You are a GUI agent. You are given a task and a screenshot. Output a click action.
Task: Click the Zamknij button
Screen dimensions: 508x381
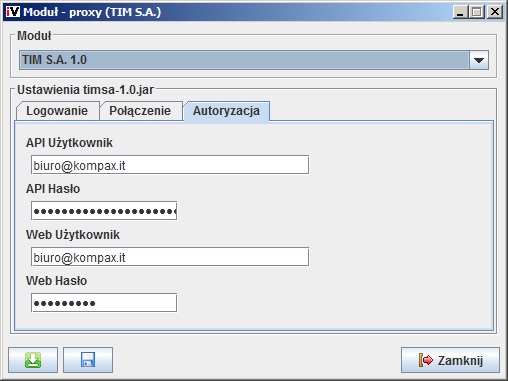click(x=450, y=360)
